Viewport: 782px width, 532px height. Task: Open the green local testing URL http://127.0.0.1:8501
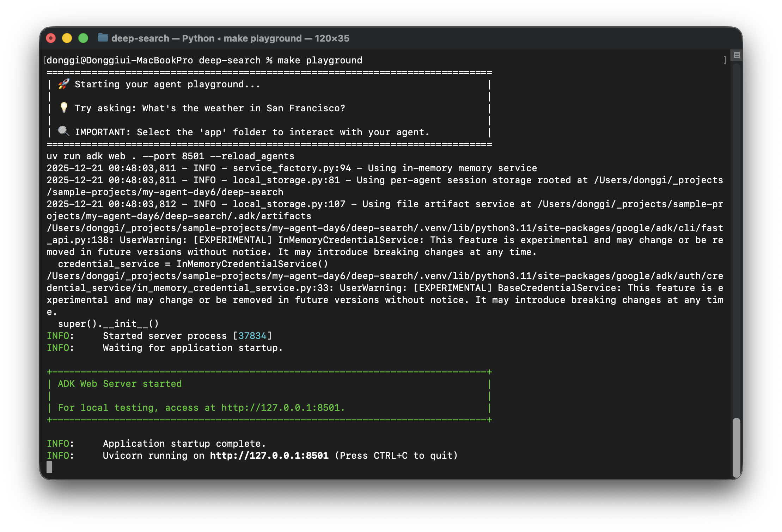pyautogui.click(x=280, y=408)
